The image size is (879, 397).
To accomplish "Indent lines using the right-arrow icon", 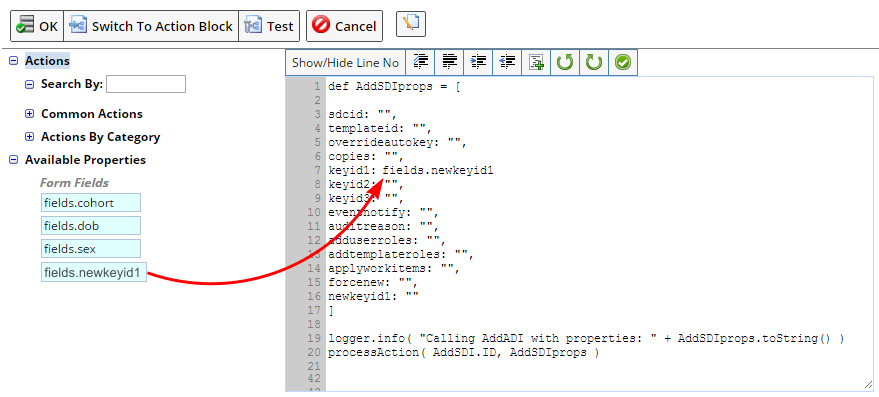I will click(x=478, y=63).
